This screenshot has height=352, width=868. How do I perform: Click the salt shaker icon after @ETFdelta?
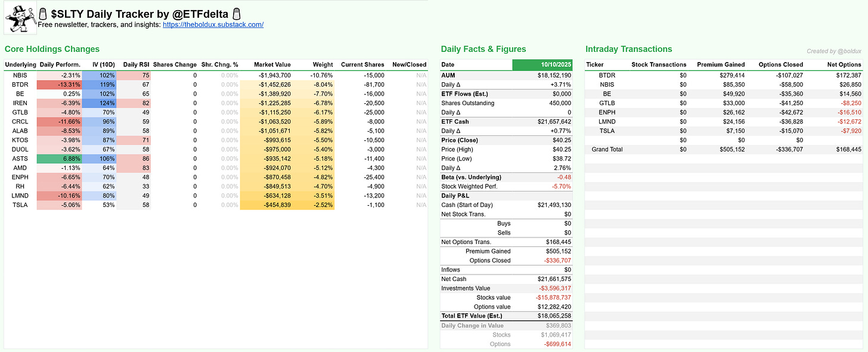click(x=237, y=13)
